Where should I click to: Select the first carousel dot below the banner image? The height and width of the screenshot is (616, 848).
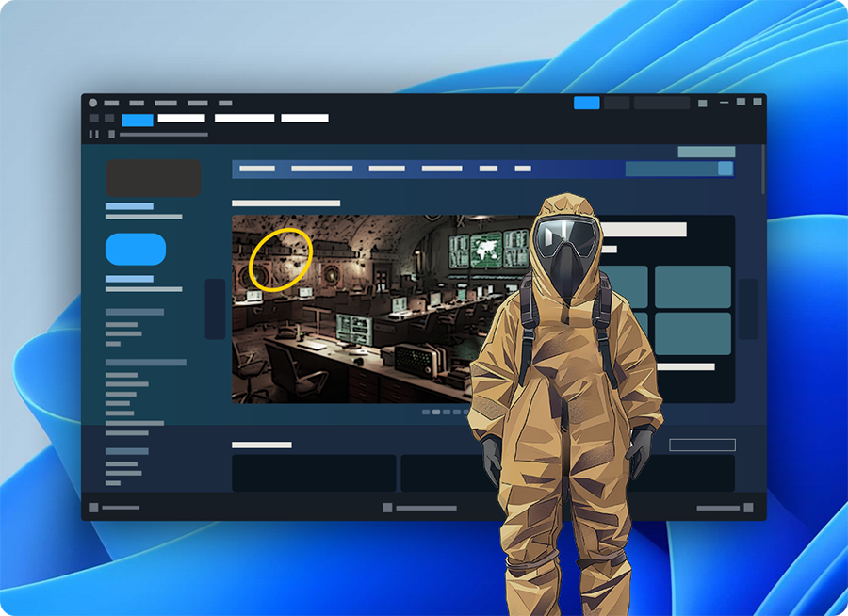tap(425, 410)
